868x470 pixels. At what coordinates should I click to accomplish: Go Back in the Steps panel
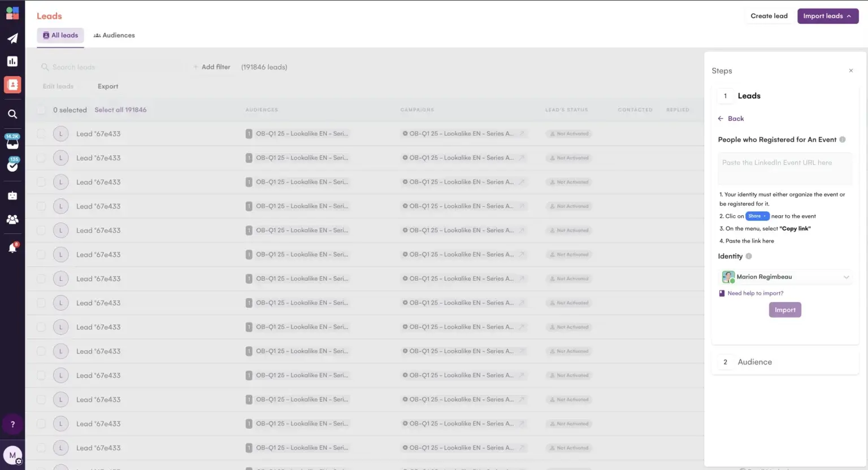pyautogui.click(x=731, y=119)
